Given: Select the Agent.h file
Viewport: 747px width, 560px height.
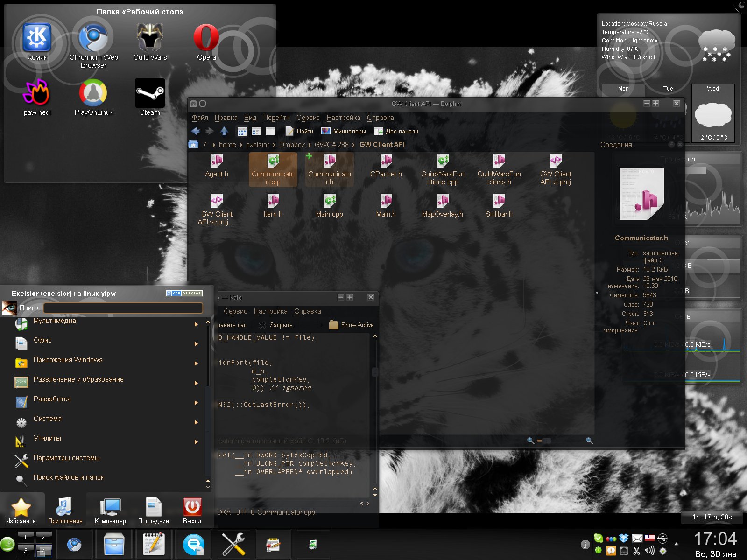Looking at the screenshot, I should (217, 166).
